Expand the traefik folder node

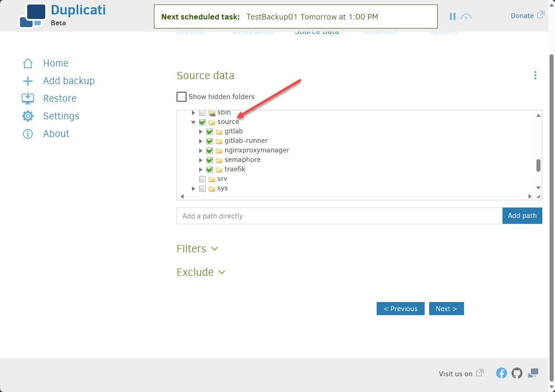click(201, 170)
